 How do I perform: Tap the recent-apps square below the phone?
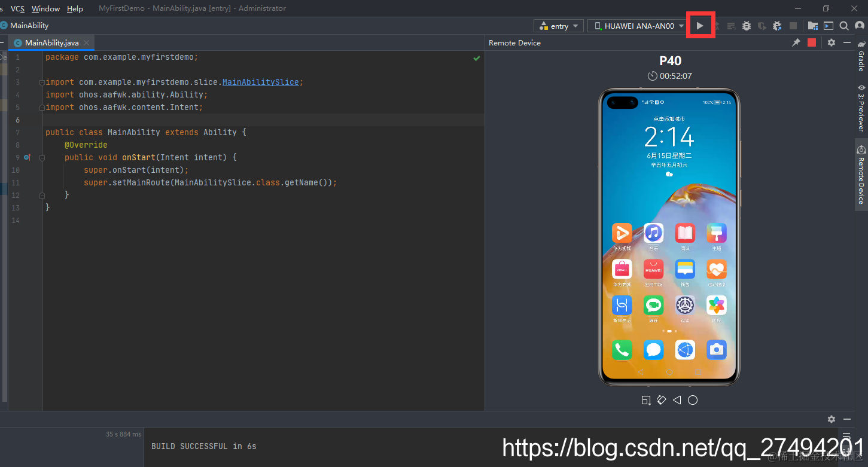tap(645, 400)
